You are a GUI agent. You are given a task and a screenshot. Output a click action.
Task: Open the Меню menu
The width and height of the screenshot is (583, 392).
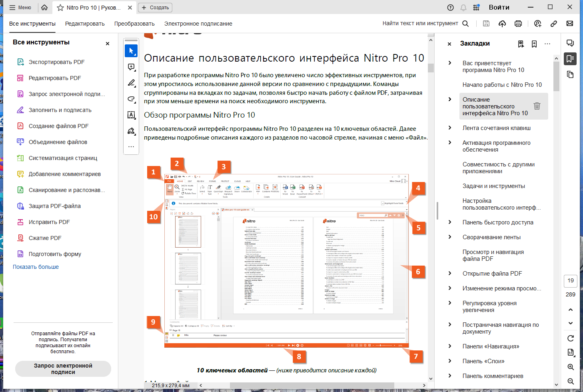(x=20, y=7)
